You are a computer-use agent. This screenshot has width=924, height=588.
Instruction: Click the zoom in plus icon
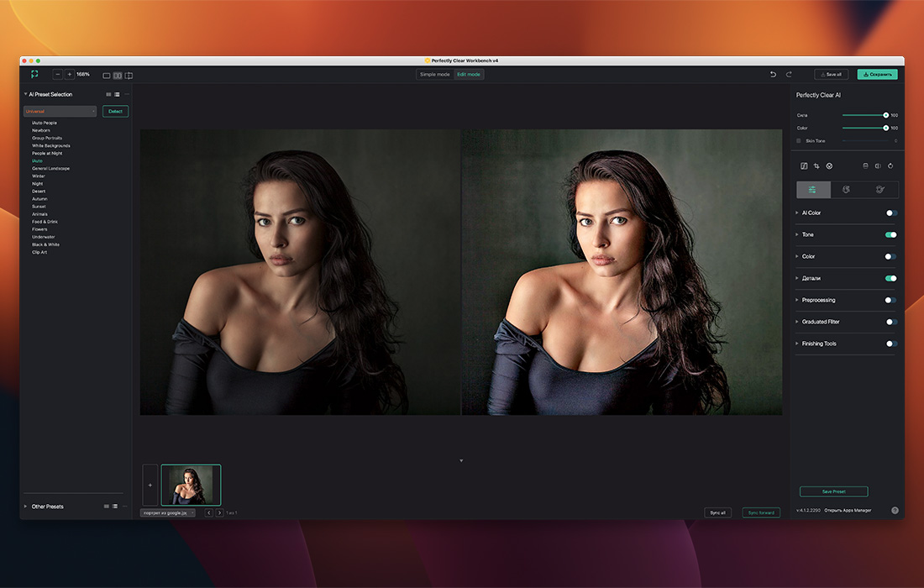pyautogui.click(x=69, y=75)
